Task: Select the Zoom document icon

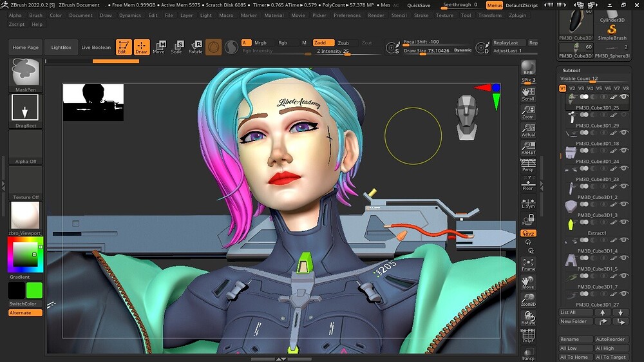Action: click(x=528, y=112)
